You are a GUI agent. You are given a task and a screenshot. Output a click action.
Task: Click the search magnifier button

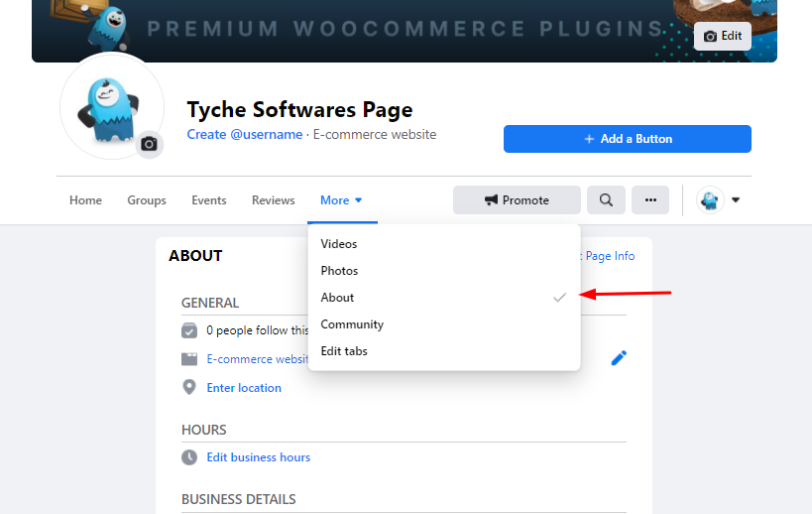point(606,200)
